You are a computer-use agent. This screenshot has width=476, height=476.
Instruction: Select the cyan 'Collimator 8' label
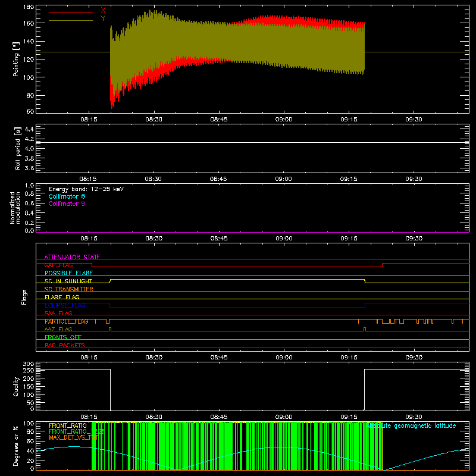(x=67, y=196)
